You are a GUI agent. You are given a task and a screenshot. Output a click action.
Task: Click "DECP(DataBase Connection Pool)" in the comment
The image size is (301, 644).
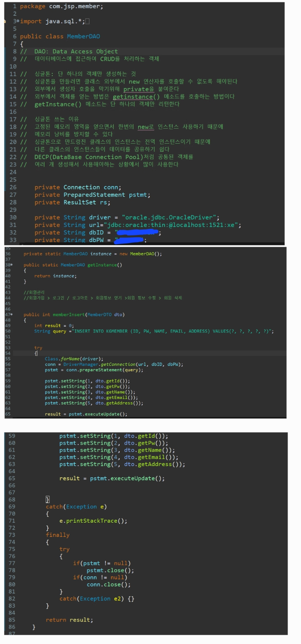89,157
